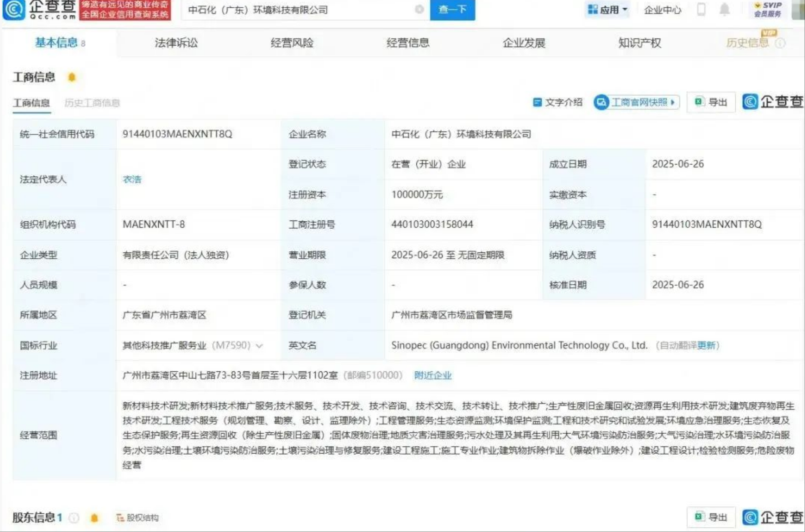
Task: Open 企业中心
Action: 662,10
